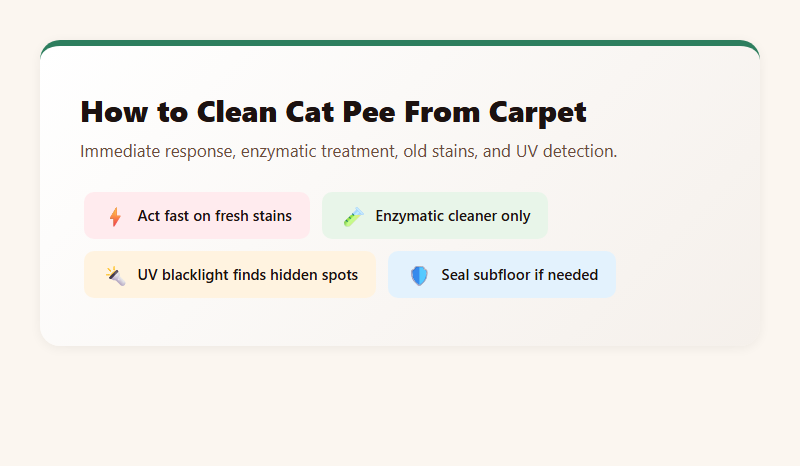The image size is (800, 466).
Task: Select the "Act fast on fresh stains" label
Action: [x=214, y=216]
